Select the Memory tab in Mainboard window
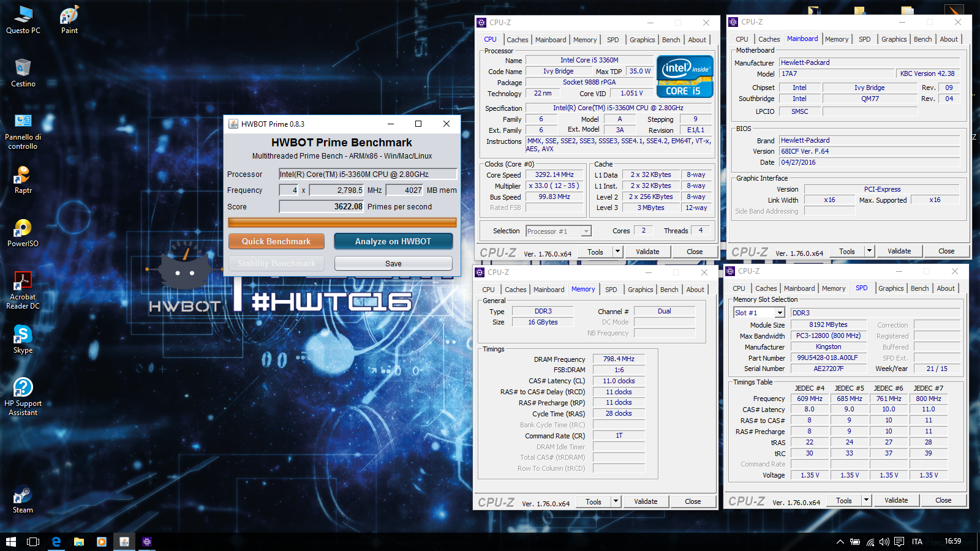Screen dimensions: 980x551 836,39
